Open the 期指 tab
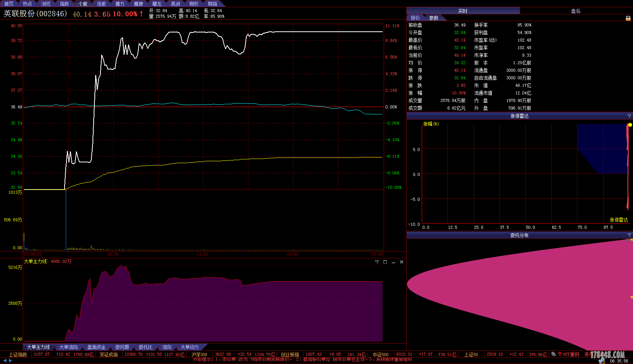Viewport: 633px width, 364px height. 212,4
